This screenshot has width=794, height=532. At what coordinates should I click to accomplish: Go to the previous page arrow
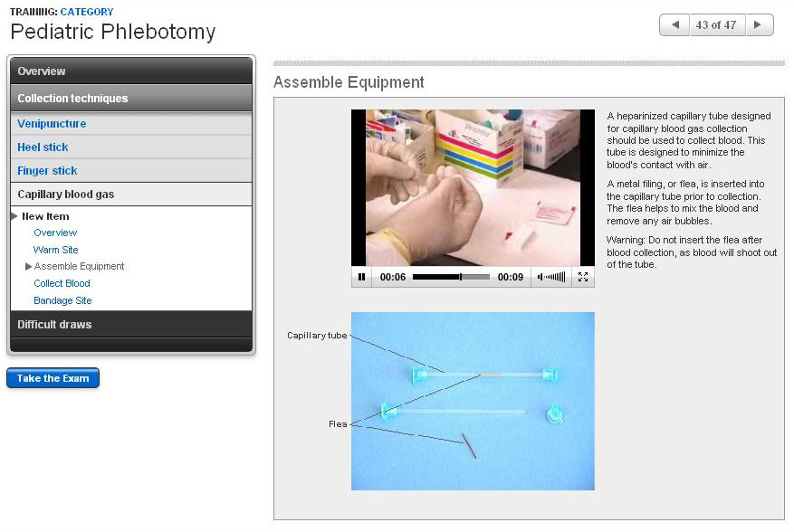pyautogui.click(x=674, y=25)
